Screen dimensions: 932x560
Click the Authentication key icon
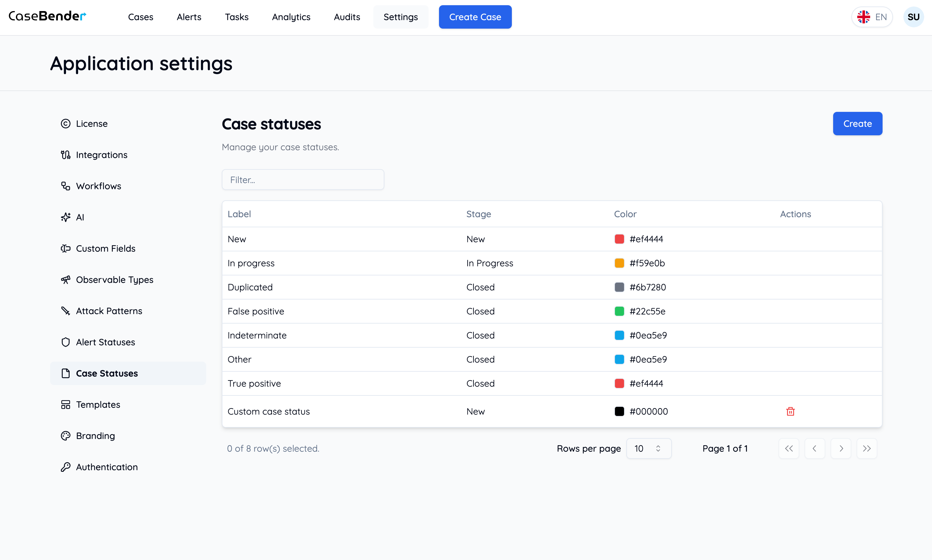pyautogui.click(x=66, y=467)
